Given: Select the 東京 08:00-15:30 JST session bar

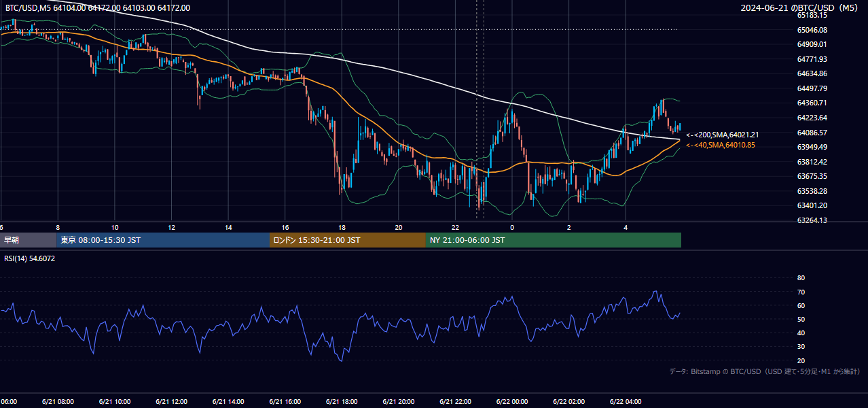Looking at the screenshot, I should point(163,240).
